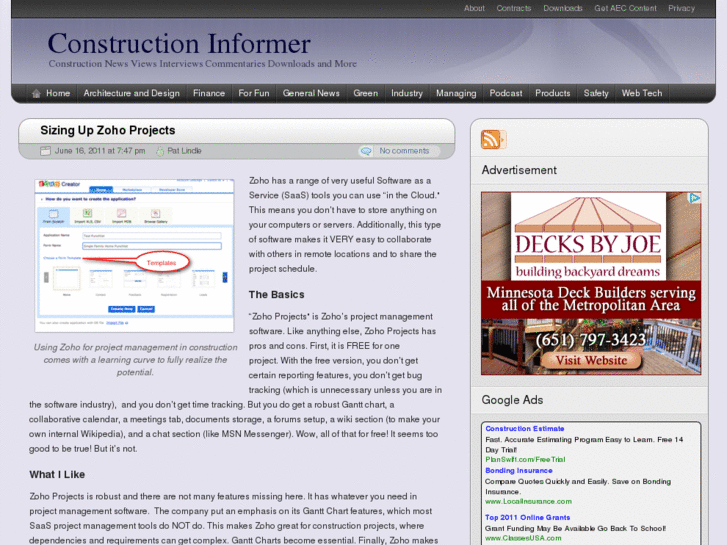
Task: Click The Basics subheading
Action: [x=276, y=295]
